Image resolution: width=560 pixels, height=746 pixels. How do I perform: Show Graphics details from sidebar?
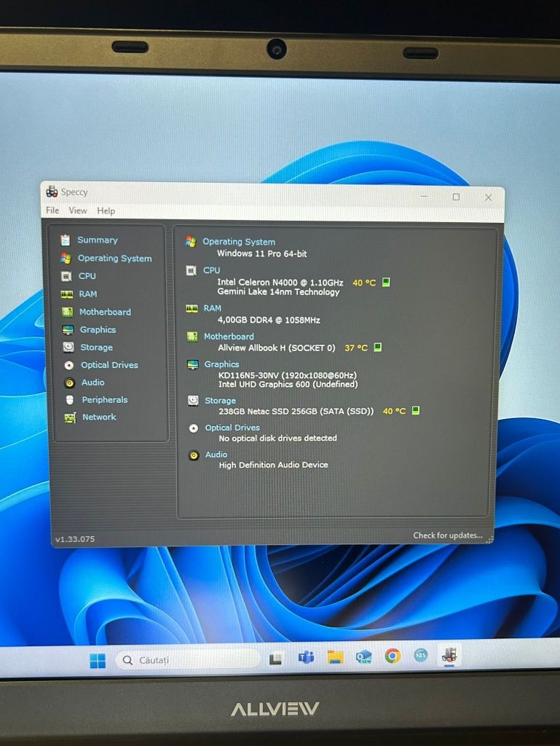(98, 330)
